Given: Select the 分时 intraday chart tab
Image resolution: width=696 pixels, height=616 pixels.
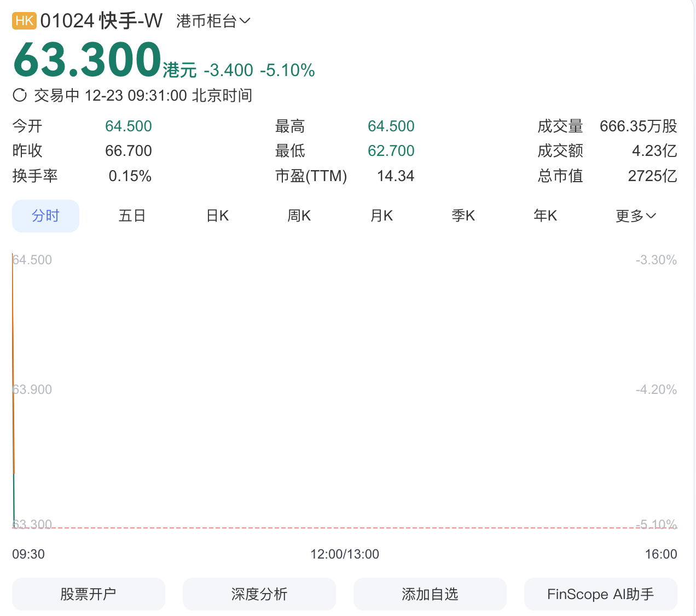Looking at the screenshot, I should pyautogui.click(x=45, y=216).
